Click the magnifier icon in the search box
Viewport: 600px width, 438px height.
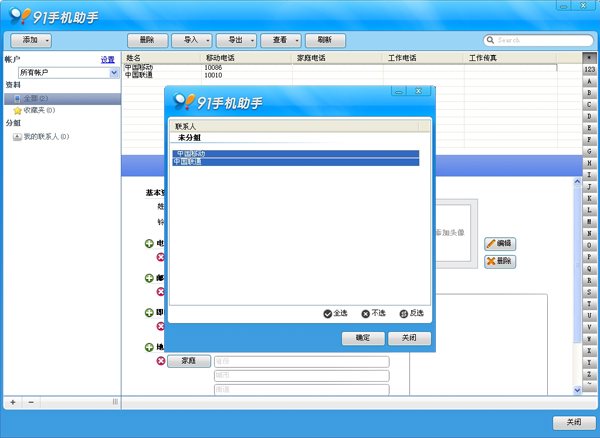point(490,40)
